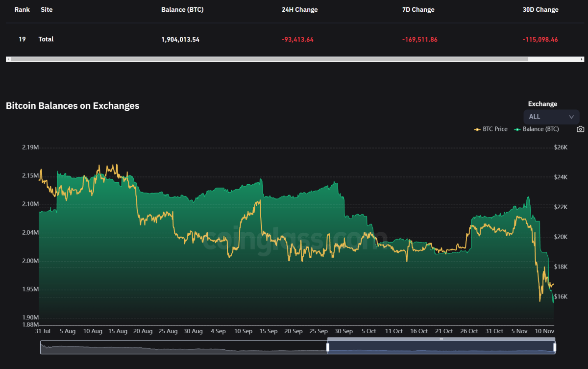
Task: Select the balance value 1,904,013.54
Action: click(180, 40)
